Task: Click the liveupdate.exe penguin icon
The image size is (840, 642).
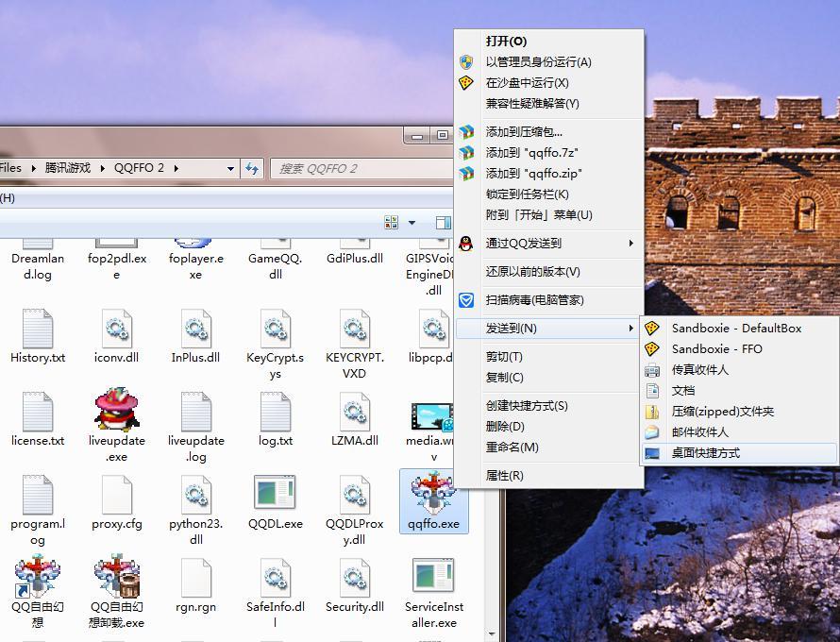Action: 117,411
